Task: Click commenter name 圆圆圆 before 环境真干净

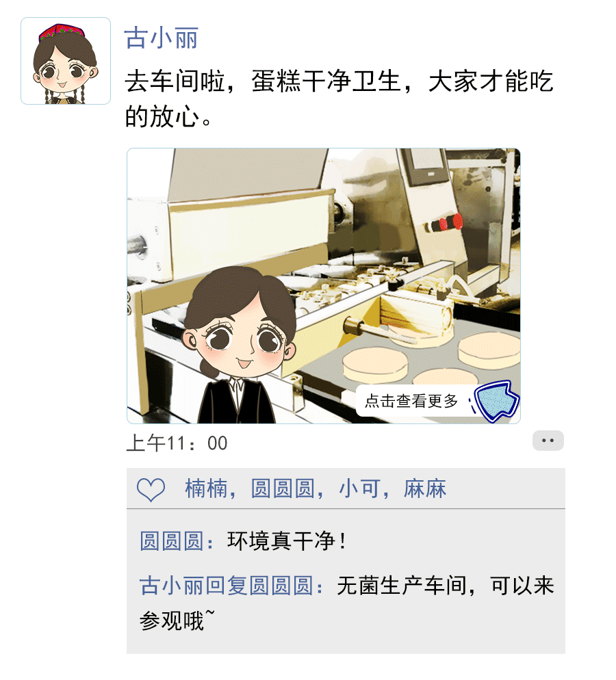Action: point(172,541)
